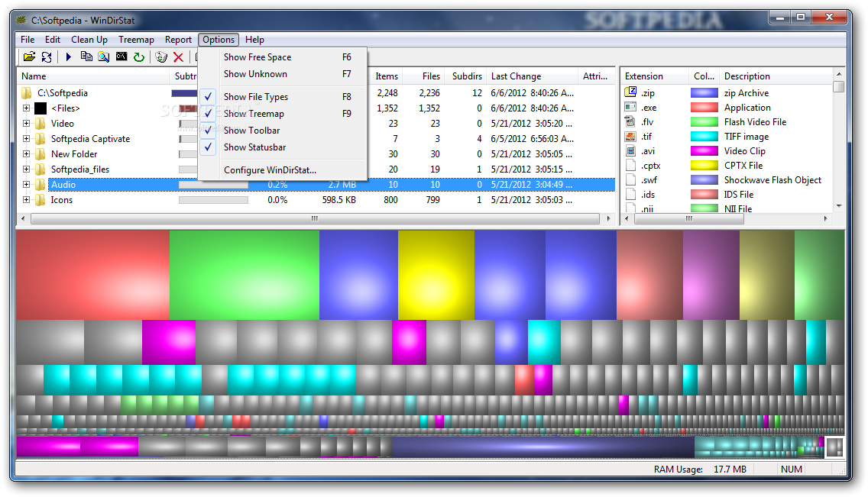The height and width of the screenshot is (497, 868).
Task: Sort by the Subdirs column header
Action: pos(465,76)
